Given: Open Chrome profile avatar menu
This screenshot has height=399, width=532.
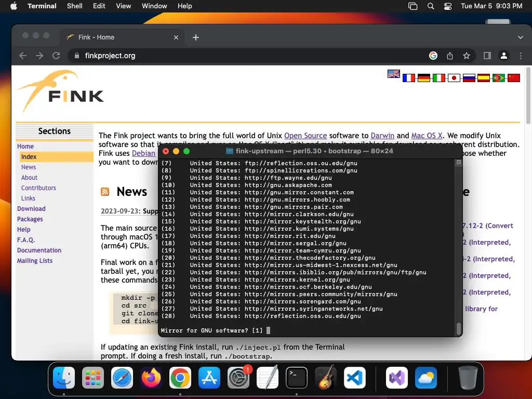Looking at the screenshot, I should click(504, 56).
